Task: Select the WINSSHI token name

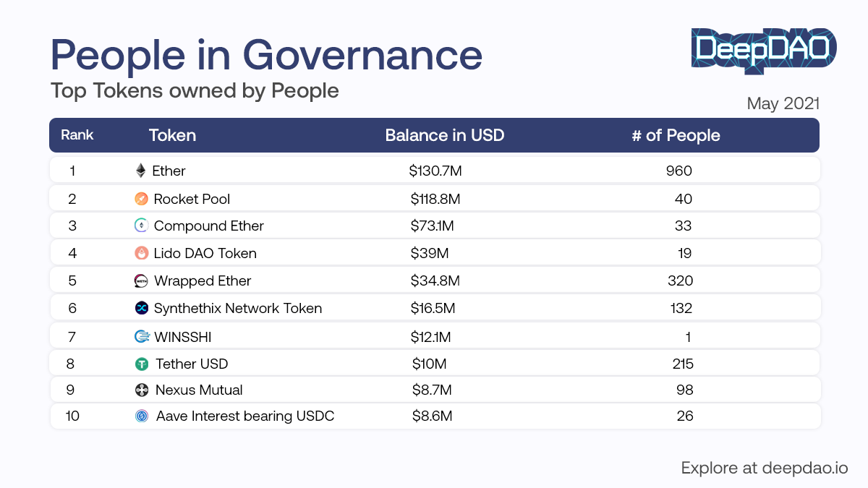Action: (x=183, y=336)
